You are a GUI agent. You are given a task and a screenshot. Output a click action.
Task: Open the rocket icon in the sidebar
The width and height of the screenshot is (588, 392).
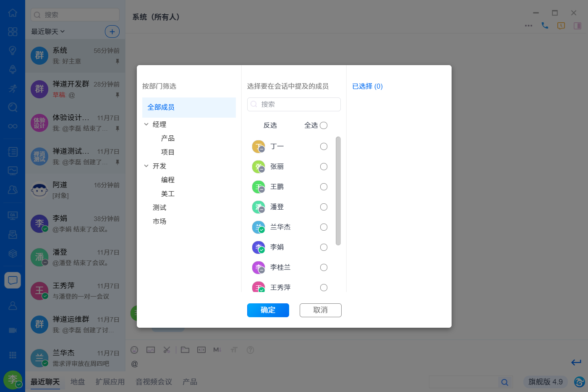point(13,69)
